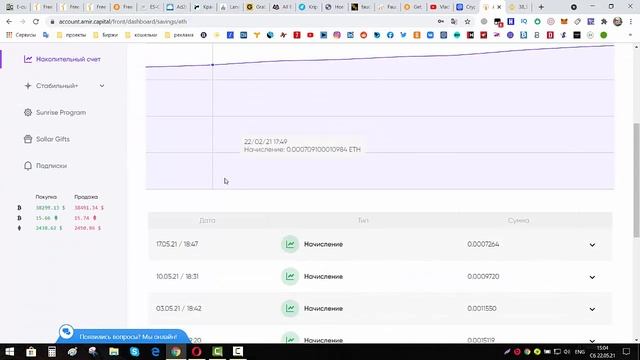Screen dimensions: 640x360
Task: Open the MetaMask fox extension
Action: pyautogui.click(x=564, y=21)
